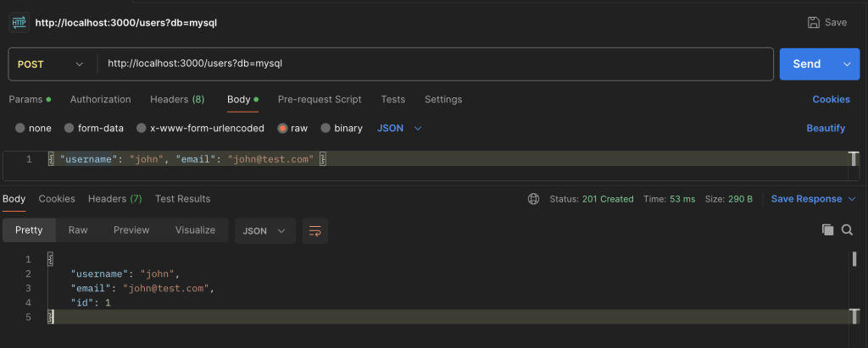Open the request Headers (8) tab
The width and height of the screenshot is (868, 348).
click(177, 99)
